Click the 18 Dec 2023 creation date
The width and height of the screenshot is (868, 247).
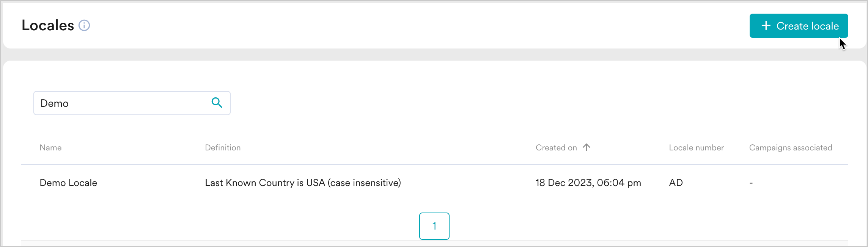point(588,183)
